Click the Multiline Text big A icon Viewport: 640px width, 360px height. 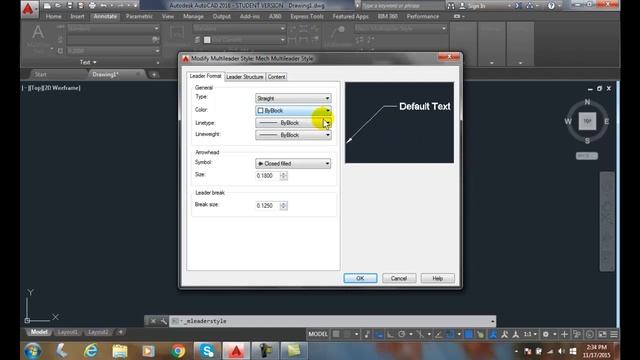pyautogui.click(x=38, y=33)
